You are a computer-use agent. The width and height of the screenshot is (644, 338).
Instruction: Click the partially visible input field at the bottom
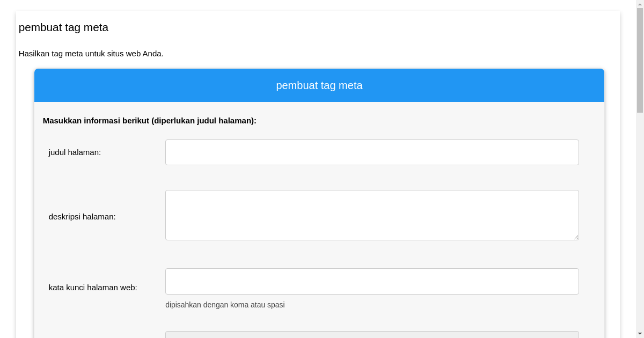click(372, 335)
